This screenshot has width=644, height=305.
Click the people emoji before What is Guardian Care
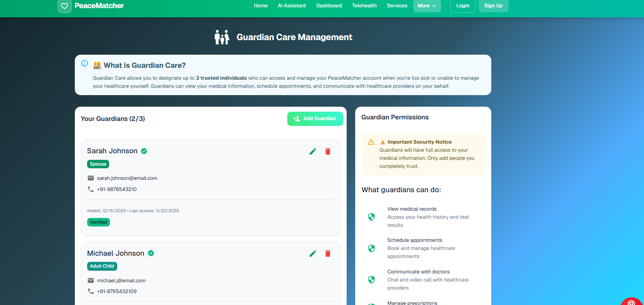pyautogui.click(x=97, y=65)
